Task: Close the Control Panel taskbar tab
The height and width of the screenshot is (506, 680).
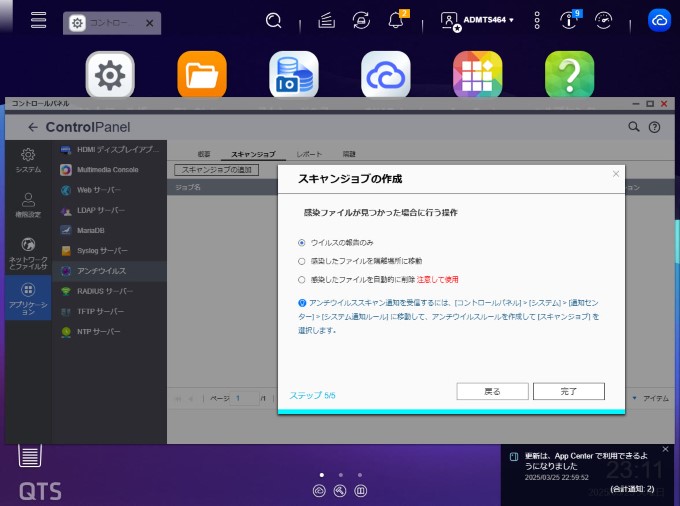Action: coord(150,23)
